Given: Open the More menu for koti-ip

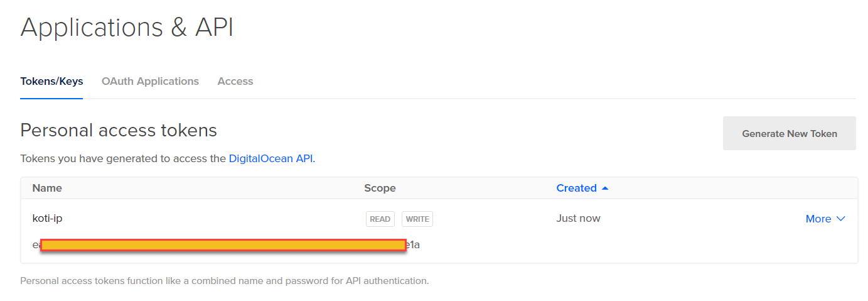Looking at the screenshot, I should tap(818, 219).
